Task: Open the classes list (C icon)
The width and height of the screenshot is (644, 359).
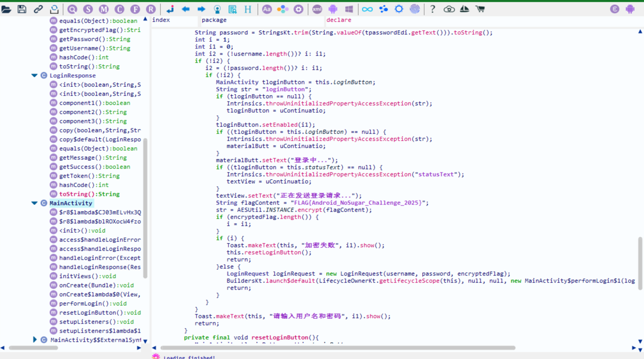Action: pyautogui.click(x=120, y=9)
